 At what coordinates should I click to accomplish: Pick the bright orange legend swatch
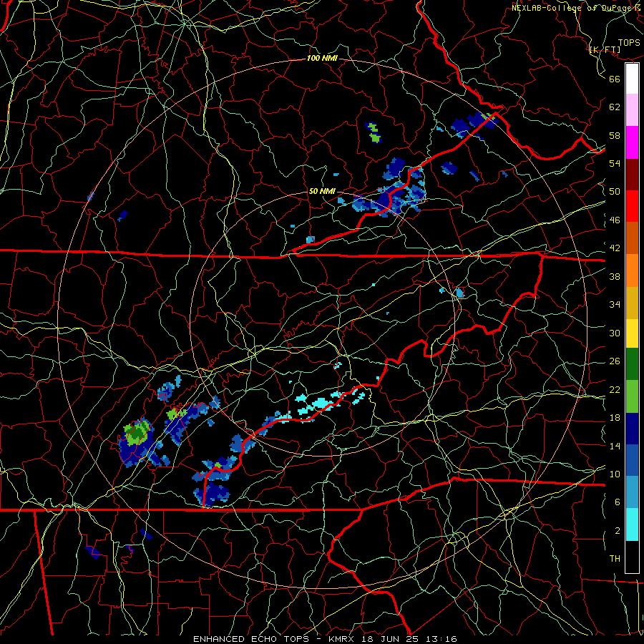coord(632,270)
